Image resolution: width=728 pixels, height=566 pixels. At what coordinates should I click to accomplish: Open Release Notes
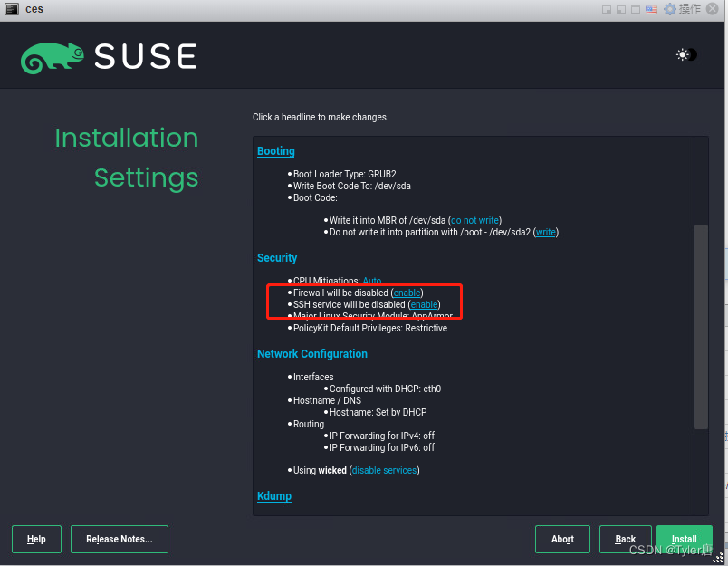click(x=119, y=539)
